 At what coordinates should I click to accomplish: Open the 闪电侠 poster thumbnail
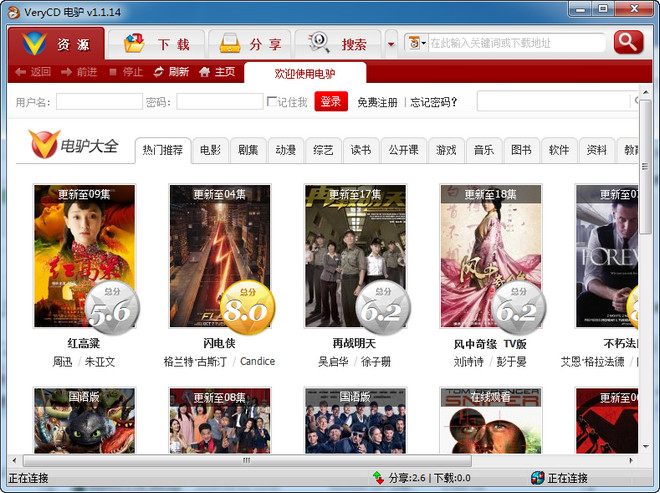tap(220, 256)
